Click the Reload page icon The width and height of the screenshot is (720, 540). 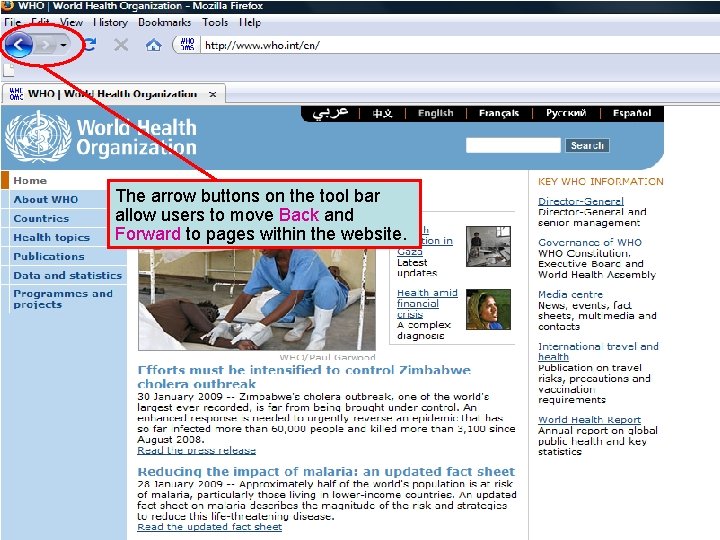coord(90,45)
